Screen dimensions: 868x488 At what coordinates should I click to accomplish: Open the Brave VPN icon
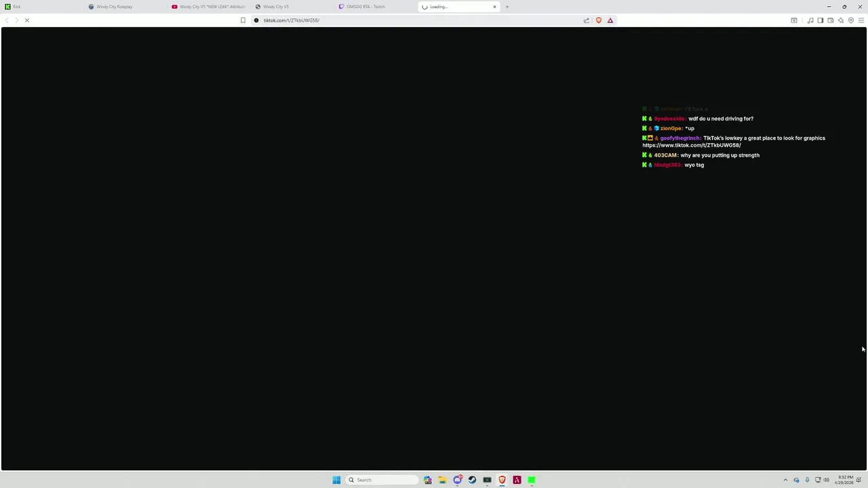851,20
